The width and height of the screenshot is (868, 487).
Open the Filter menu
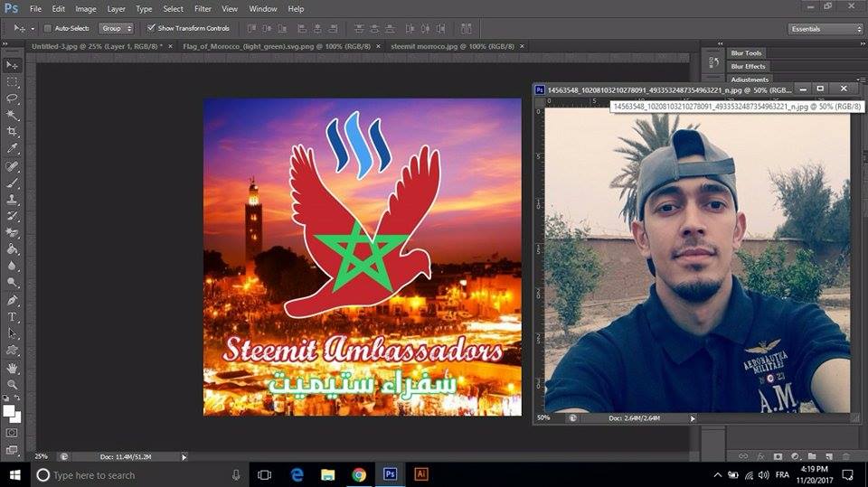(203, 9)
